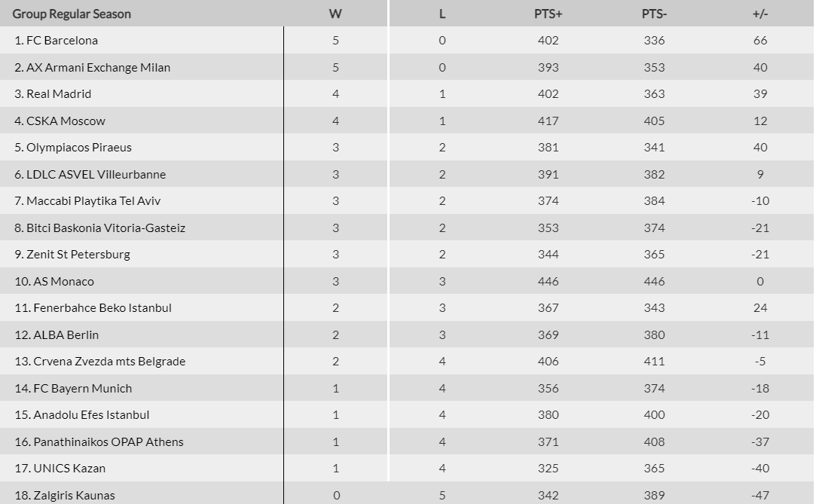Image resolution: width=816 pixels, height=504 pixels.
Task: Click Olympiacos Piraeus in the table
Action: pyautogui.click(x=78, y=148)
